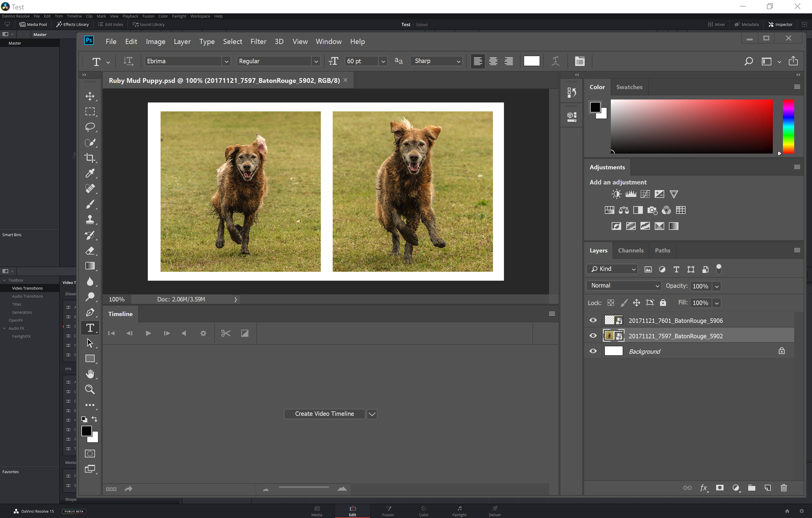Click Create Video Timeline button

324,414
